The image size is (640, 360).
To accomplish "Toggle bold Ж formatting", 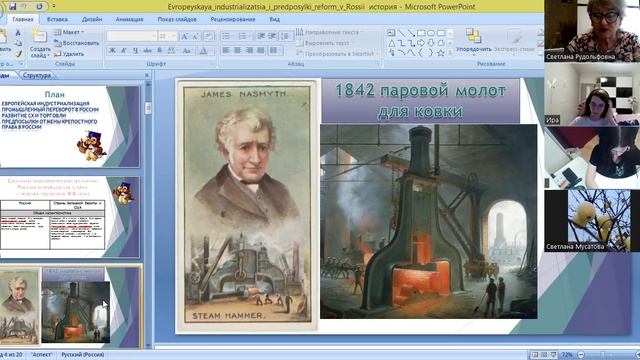I will [112, 51].
